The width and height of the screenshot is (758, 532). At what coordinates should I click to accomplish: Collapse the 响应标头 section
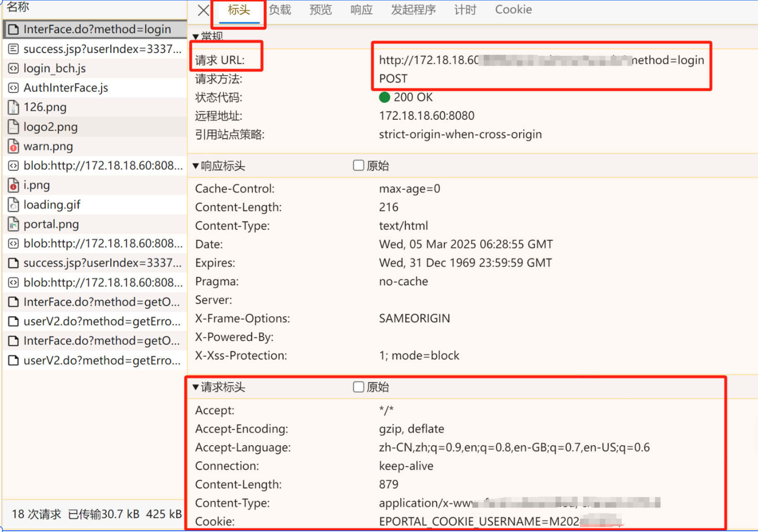tap(196, 166)
